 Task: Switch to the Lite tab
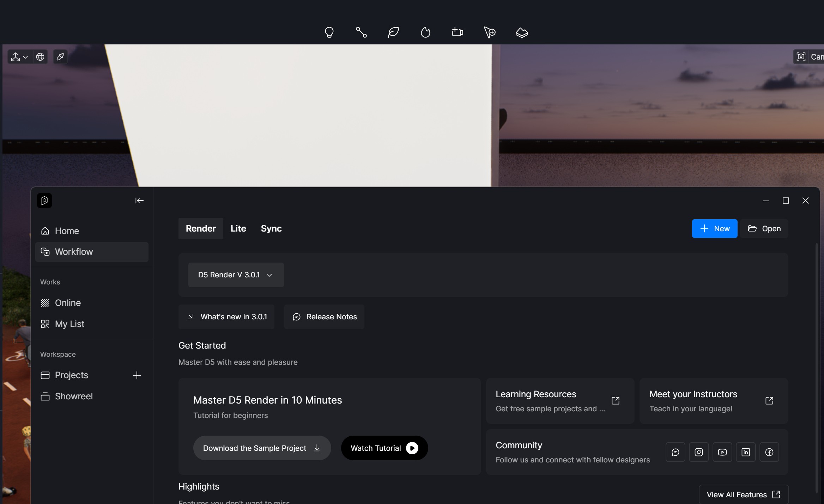pos(238,229)
